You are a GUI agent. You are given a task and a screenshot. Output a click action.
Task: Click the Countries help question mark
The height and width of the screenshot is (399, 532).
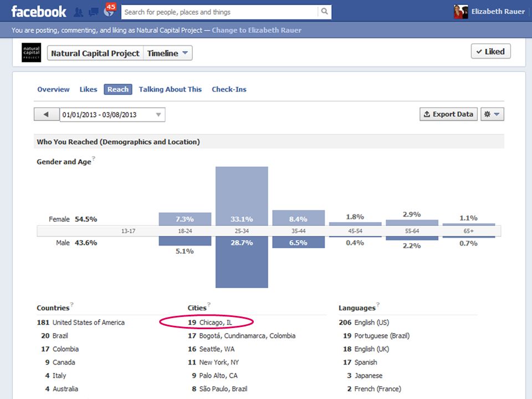coord(72,304)
